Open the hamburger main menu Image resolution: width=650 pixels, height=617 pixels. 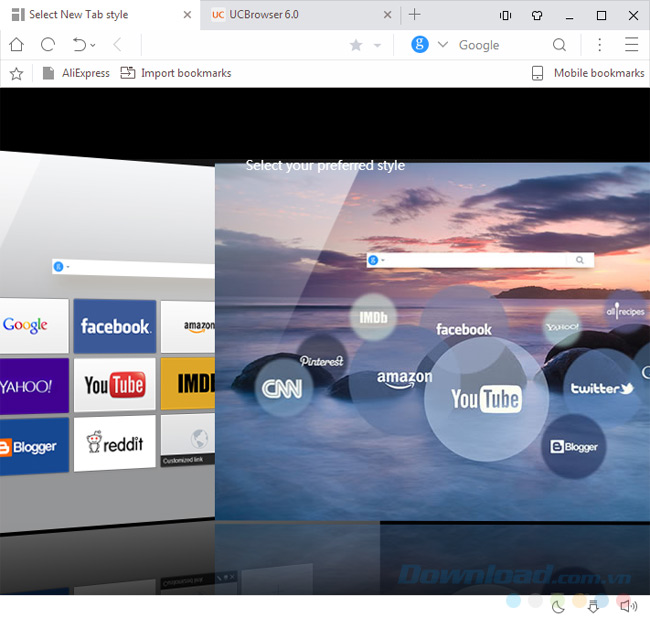[631, 45]
